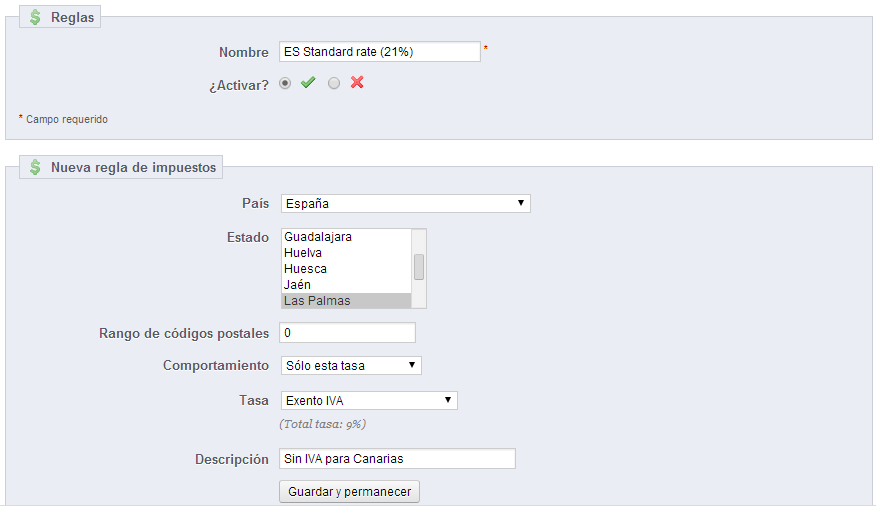876x506 pixels.
Task: Click the Nueva regla de impuestos heading
Action: click(134, 167)
